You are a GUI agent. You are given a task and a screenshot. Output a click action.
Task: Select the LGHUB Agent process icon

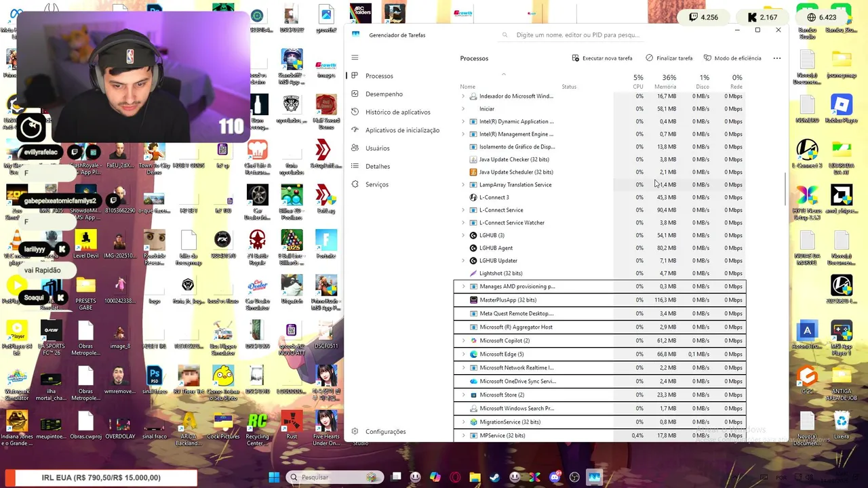(473, 248)
